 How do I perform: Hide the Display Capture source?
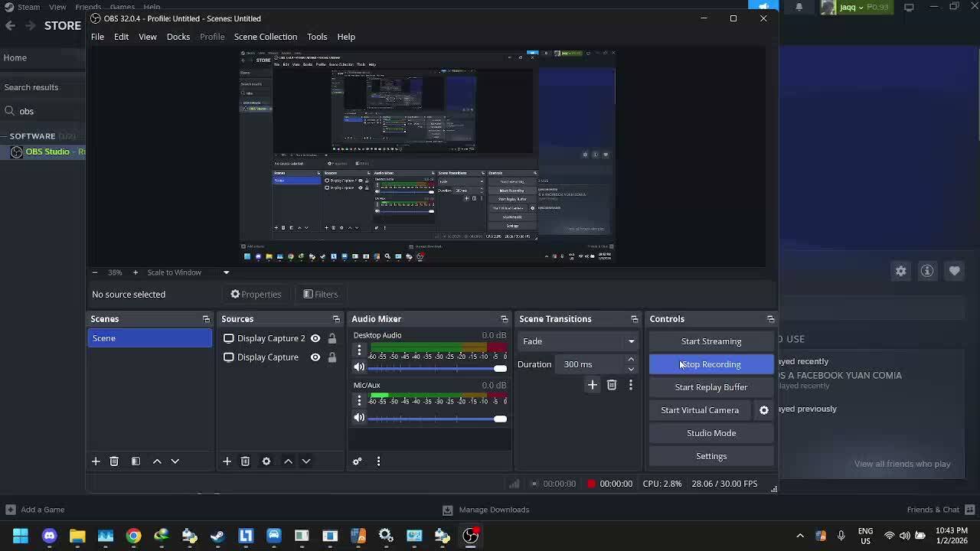tap(315, 357)
